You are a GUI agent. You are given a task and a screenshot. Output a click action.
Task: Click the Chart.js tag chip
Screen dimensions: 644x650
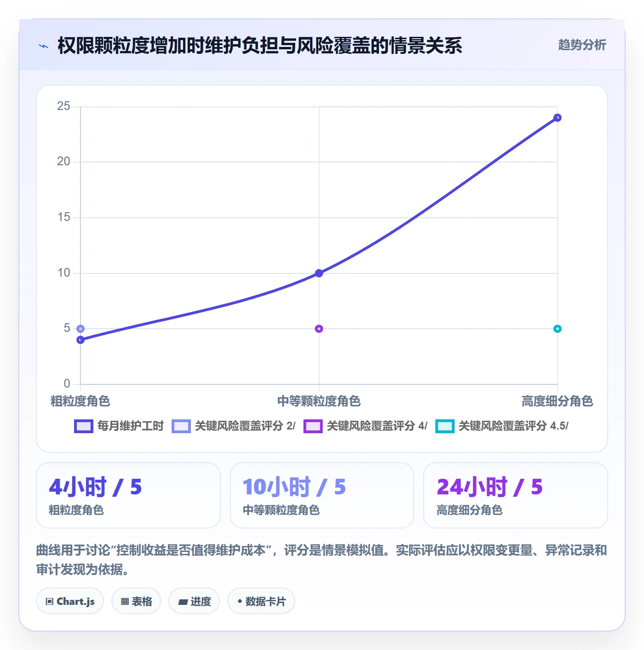click(x=70, y=601)
